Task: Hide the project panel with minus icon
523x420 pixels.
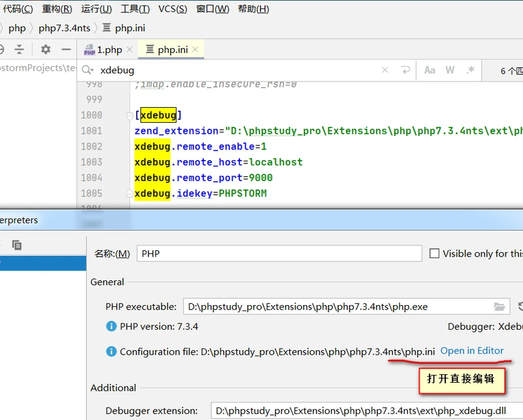Action: tap(67, 50)
